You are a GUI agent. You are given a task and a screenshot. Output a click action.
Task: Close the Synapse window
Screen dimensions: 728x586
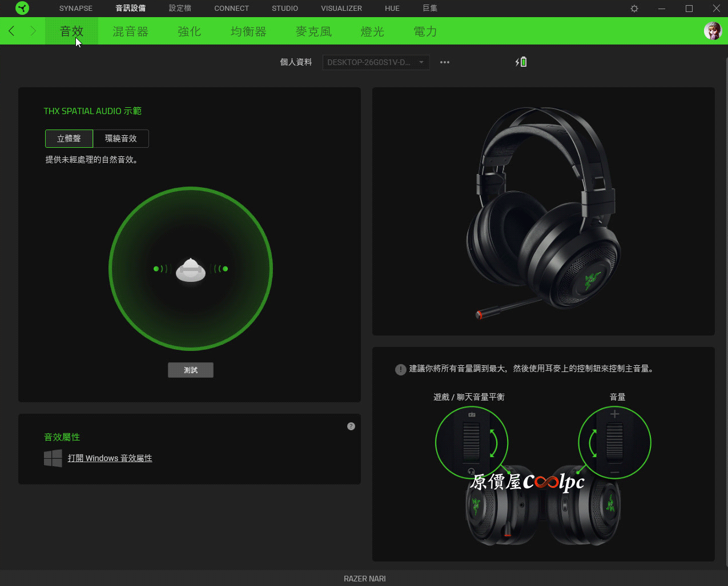point(717,9)
